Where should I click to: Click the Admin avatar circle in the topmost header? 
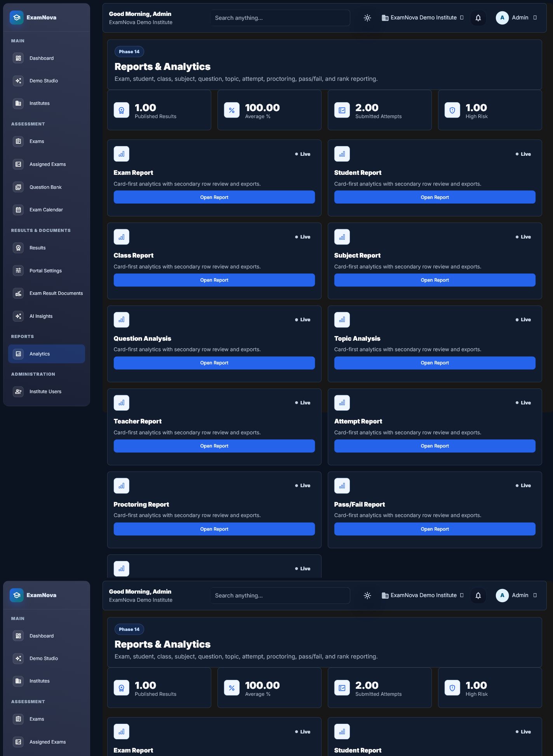(502, 18)
